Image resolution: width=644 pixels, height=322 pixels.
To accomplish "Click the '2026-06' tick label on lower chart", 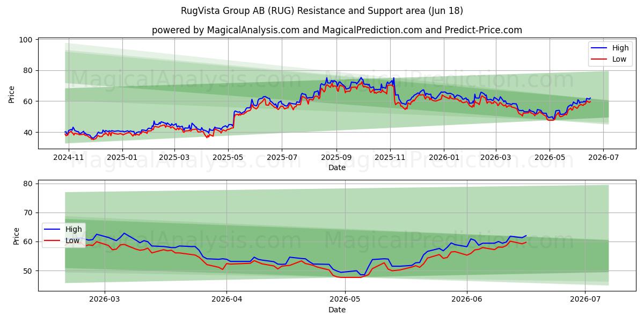I will click(x=466, y=299).
